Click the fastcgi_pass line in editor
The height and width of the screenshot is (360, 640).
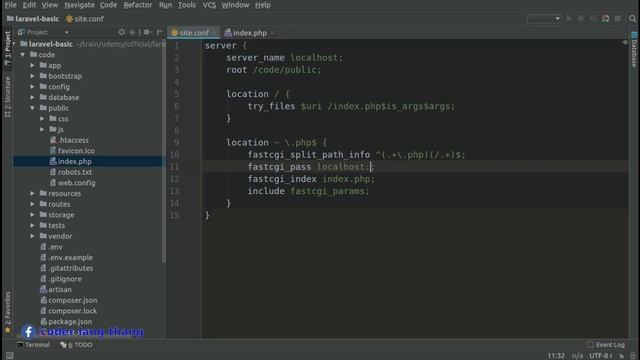click(415, 167)
